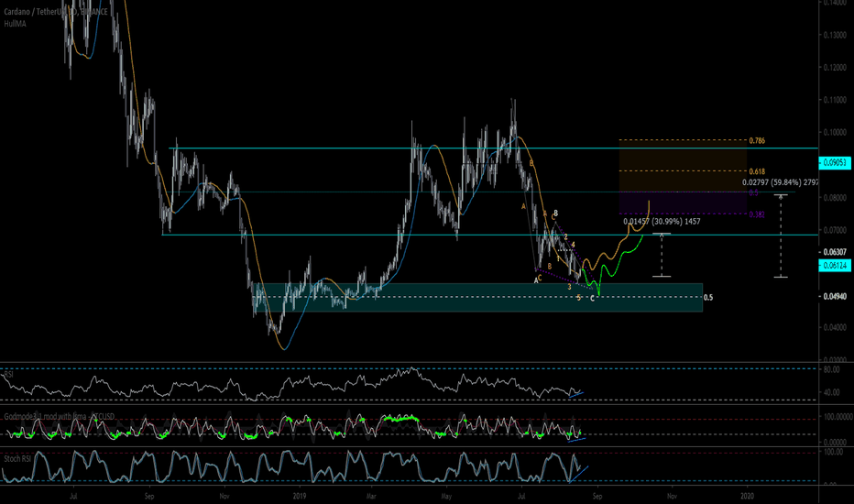Click the cyan 0.06124 price tag

[x=835, y=266]
